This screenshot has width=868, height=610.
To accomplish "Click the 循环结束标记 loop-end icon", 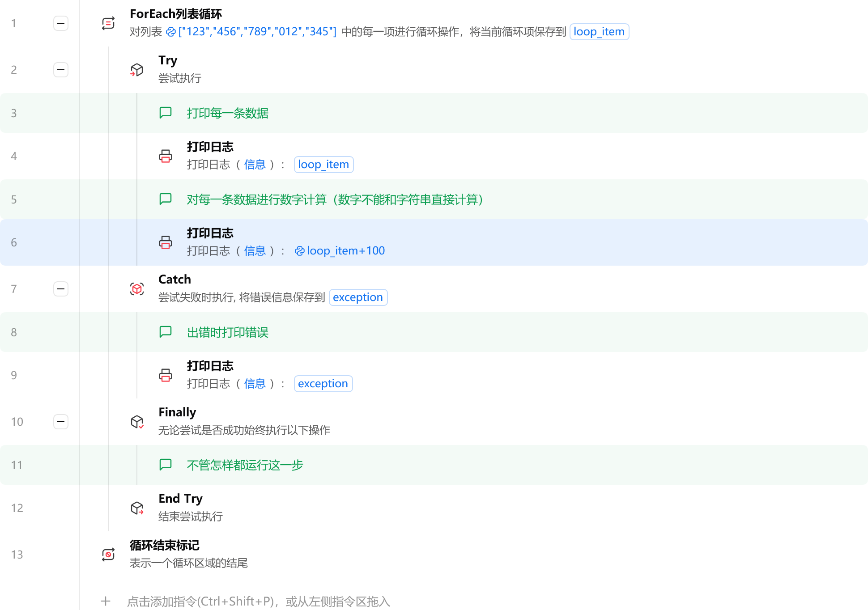I will pyautogui.click(x=108, y=555).
